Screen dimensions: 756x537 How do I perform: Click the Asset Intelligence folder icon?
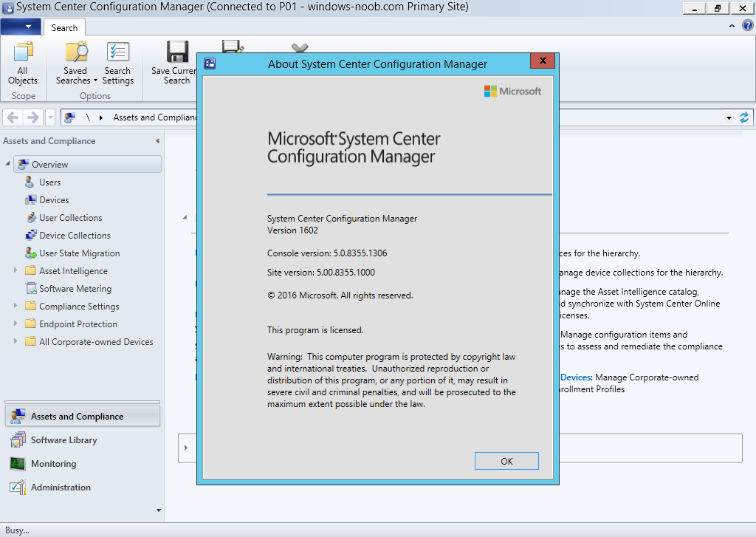[30, 270]
